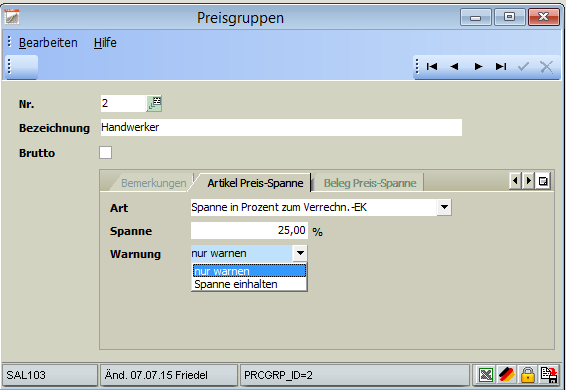Jump to last record arrow
Viewport: 566px width, 390px height.
click(x=501, y=66)
